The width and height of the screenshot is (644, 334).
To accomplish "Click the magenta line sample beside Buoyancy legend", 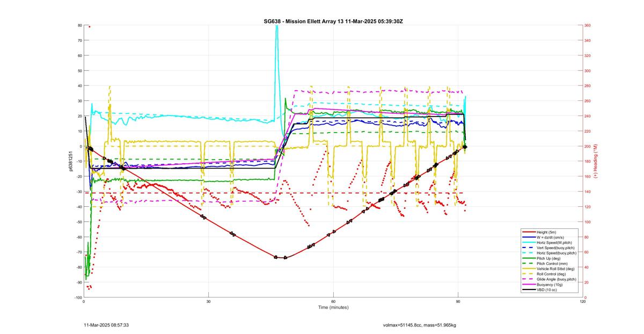I will point(528,285).
